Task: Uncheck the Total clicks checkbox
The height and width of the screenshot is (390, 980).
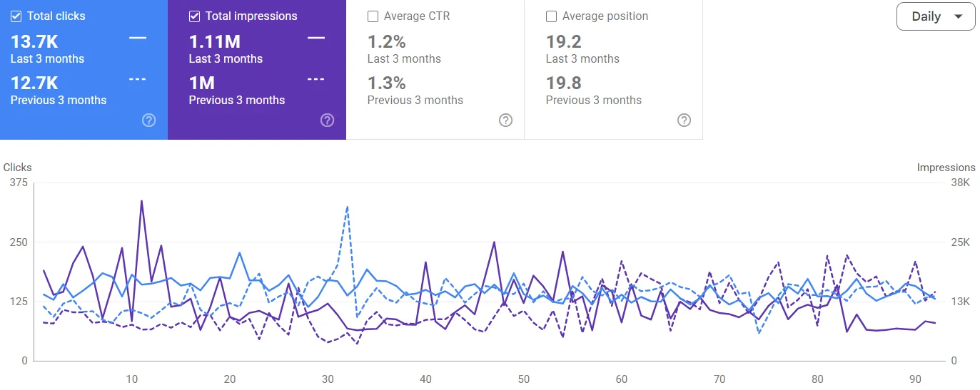Action: [16, 16]
